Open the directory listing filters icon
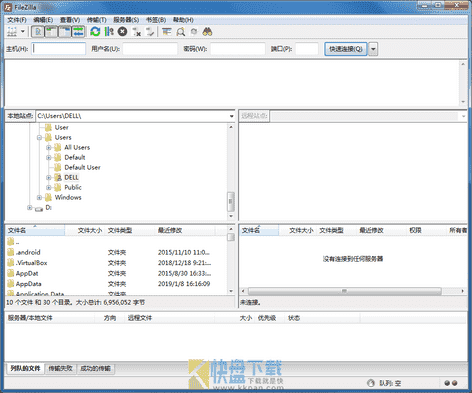 pyautogui.click(x=167, y=32)
